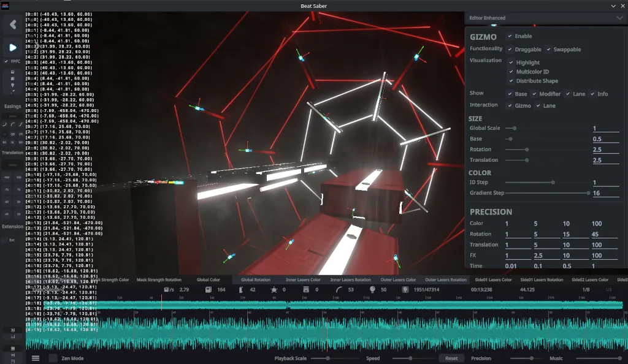Adjust the Global Scale slider
Viewport: 628px width, 364px height.
click(x=548, y=129)
